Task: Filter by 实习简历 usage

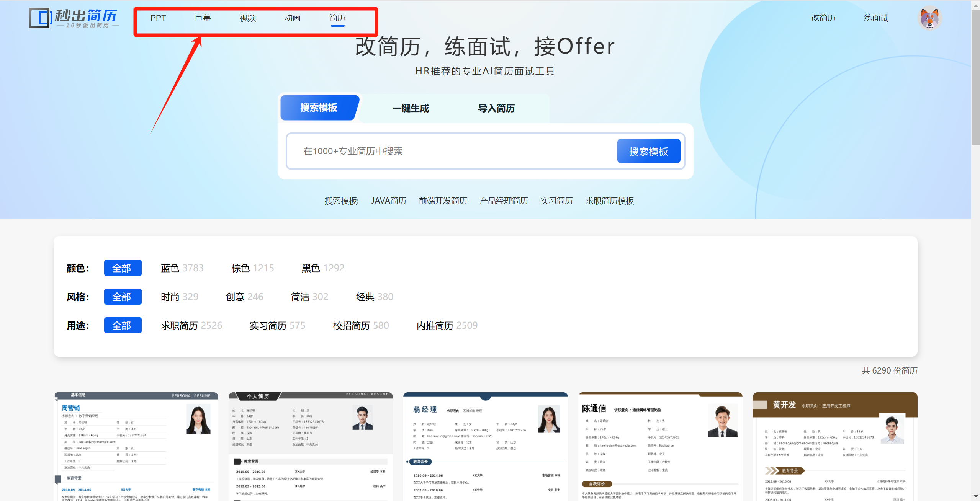Action: [278, 325]
